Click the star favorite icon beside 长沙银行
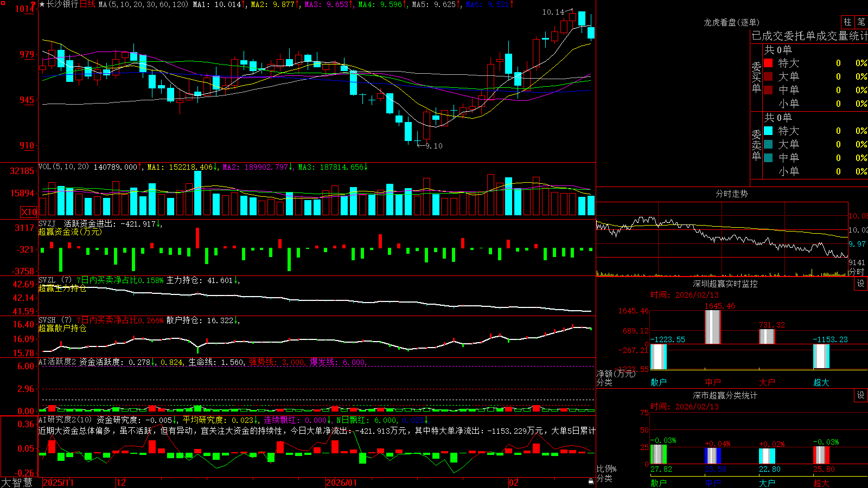Viewport: 868px width, 488px height. (x=42, y=4)
